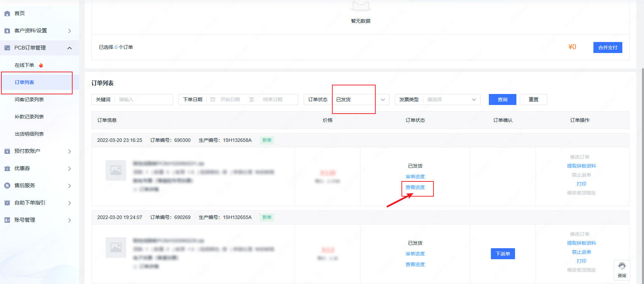Click the blue 查询 button

pos(502,99)
